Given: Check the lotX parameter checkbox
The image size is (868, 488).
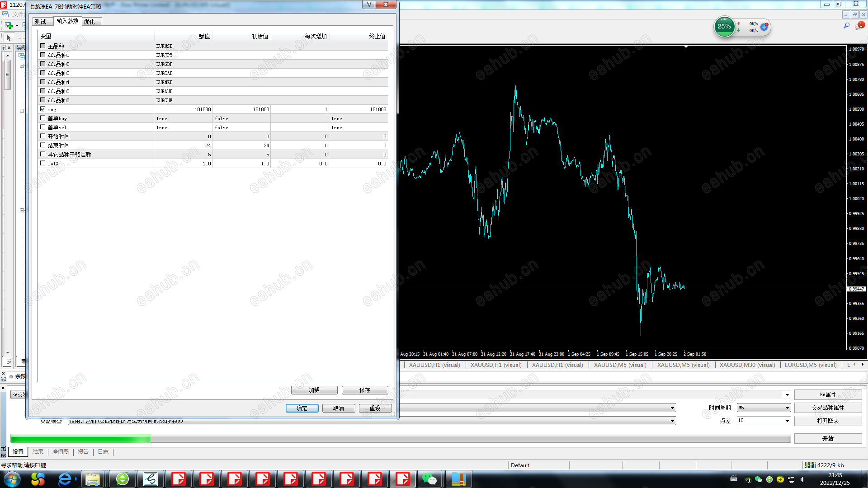Looking at the screenshot, I should click(x=42, y=164).
